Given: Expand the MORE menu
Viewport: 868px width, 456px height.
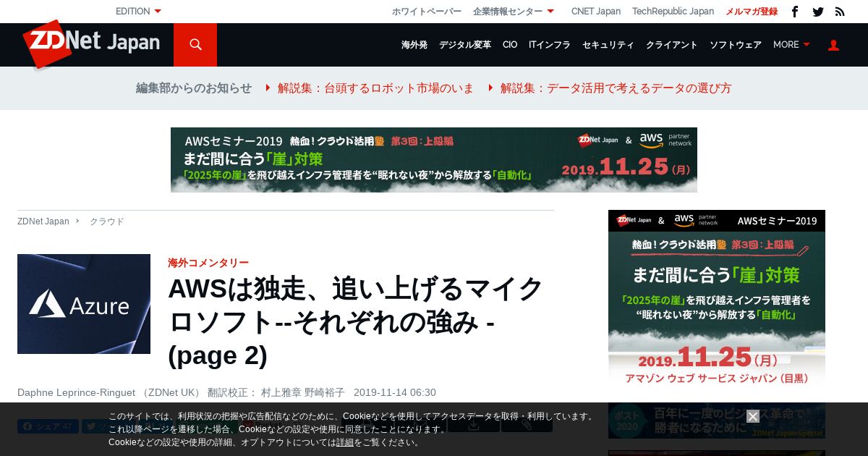Looking at the screenshot, I should 791,45.
